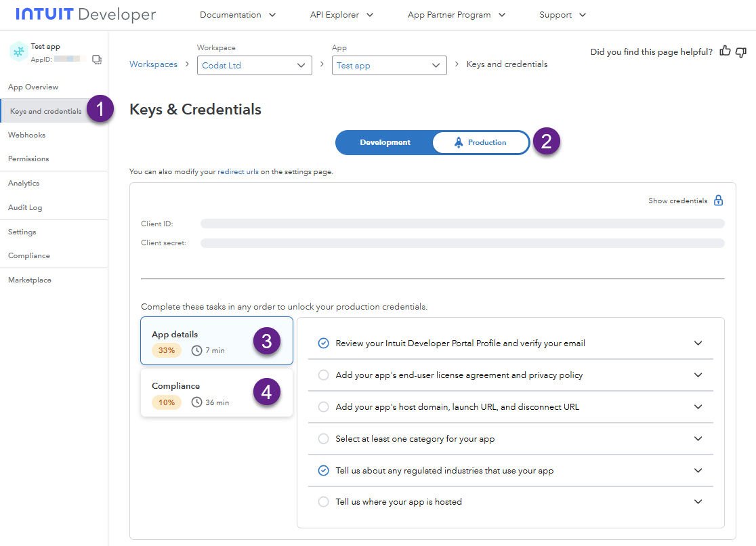Click the redirect urls link

tap(230, 172)
